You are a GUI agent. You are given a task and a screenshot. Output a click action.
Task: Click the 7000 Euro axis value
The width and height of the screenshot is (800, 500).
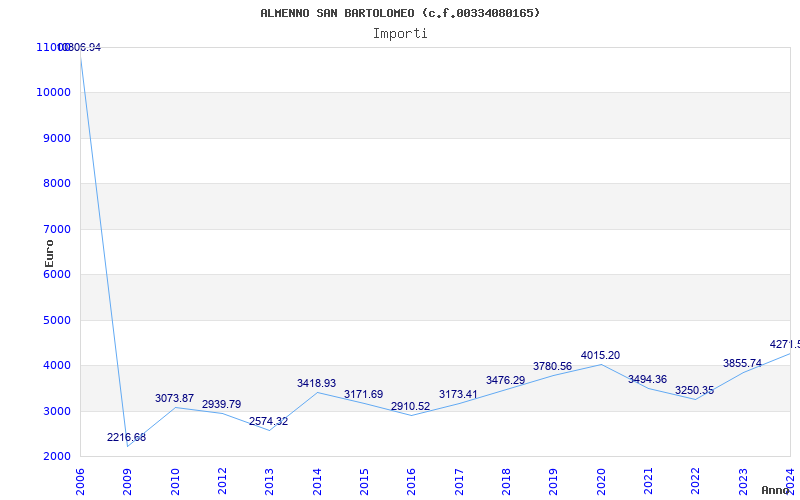[56, 229]
